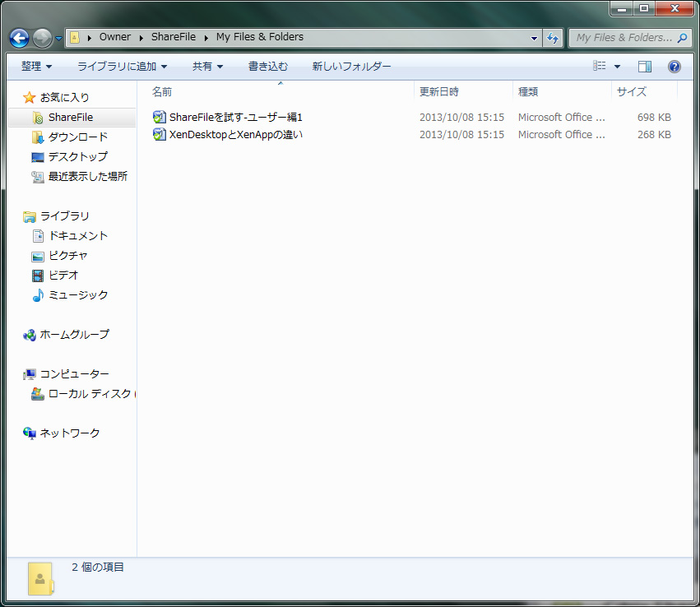Create a folder with 新しいフォルダー
The height and width of the screenshot is (607, 700).
(351, 67)
